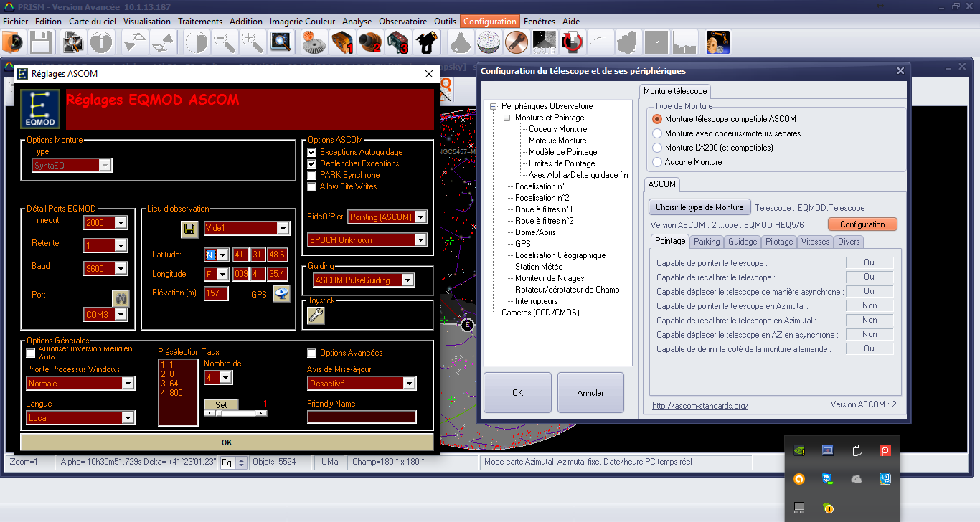
Task: Open the Observatoire menu
Action: tap(402, 22)
